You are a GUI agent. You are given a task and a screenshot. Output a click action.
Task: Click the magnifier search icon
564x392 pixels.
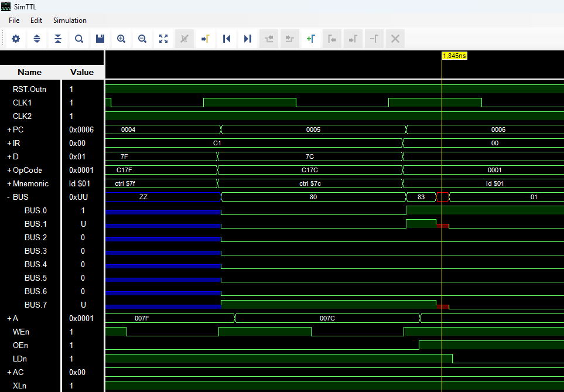79,39
